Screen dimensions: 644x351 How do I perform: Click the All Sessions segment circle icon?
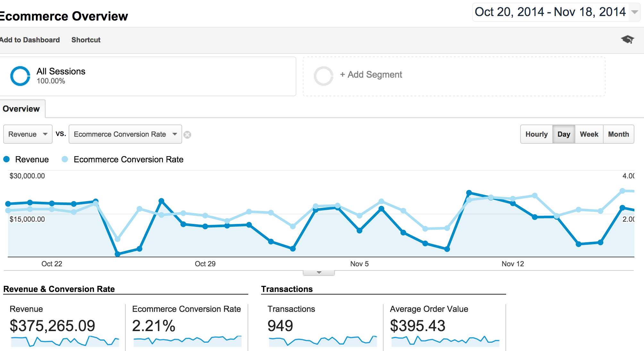pos(20,76)
